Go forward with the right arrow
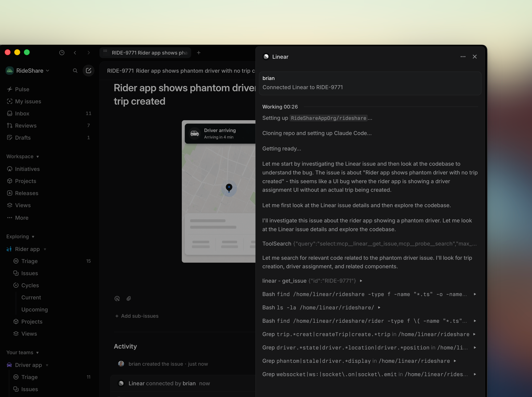Image resolution: width=532 pixels, height=397 pixels. click(89, 53)
